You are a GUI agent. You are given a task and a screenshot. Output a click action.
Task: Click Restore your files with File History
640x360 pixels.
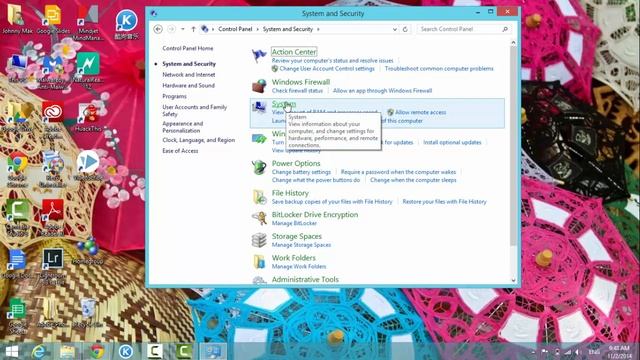click(x=444, y=202)
